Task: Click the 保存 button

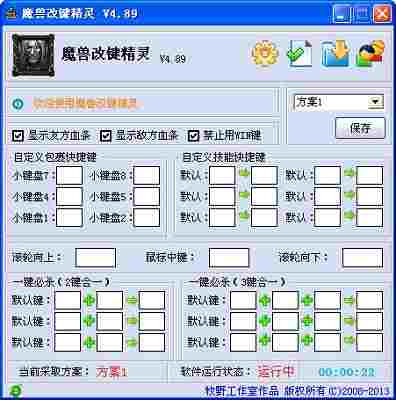Action: 360,128
